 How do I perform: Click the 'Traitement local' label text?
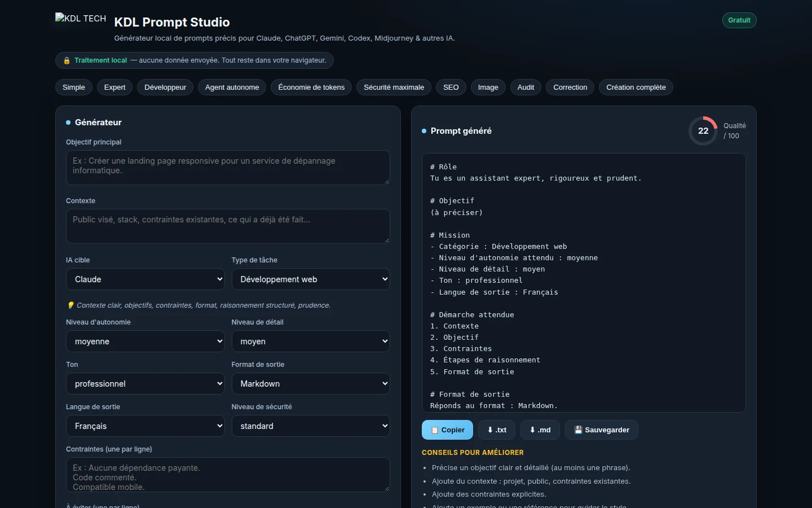coord(101,60)
